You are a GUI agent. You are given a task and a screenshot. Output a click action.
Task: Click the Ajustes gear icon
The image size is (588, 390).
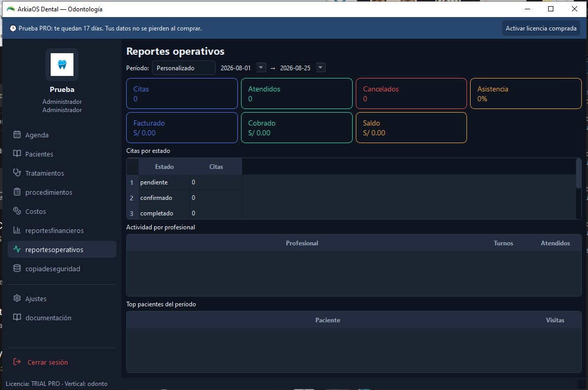17,298
